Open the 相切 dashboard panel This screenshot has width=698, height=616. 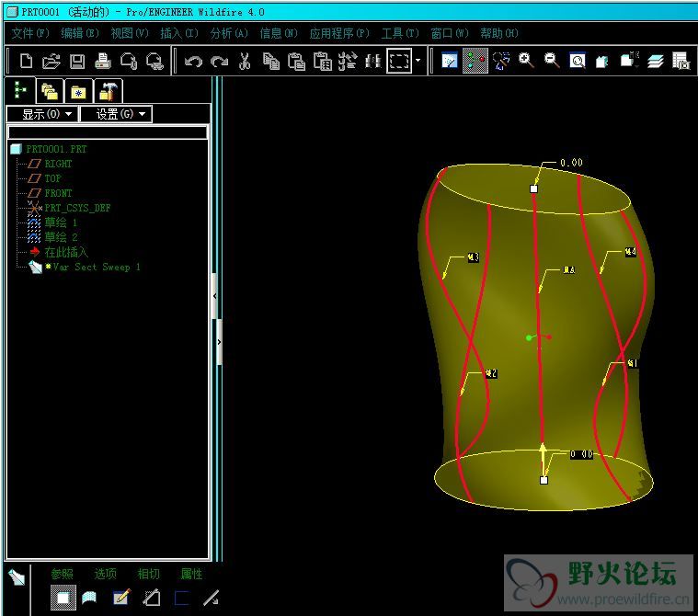pos(149,574)
